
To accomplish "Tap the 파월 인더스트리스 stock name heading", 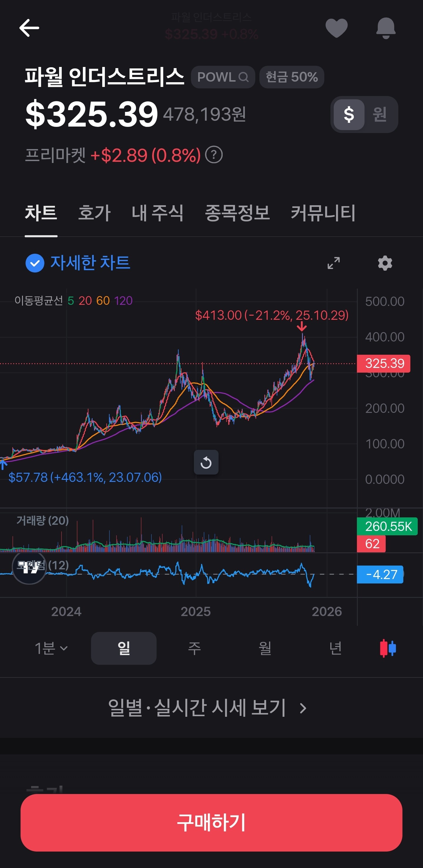I will tap(105, 77).
